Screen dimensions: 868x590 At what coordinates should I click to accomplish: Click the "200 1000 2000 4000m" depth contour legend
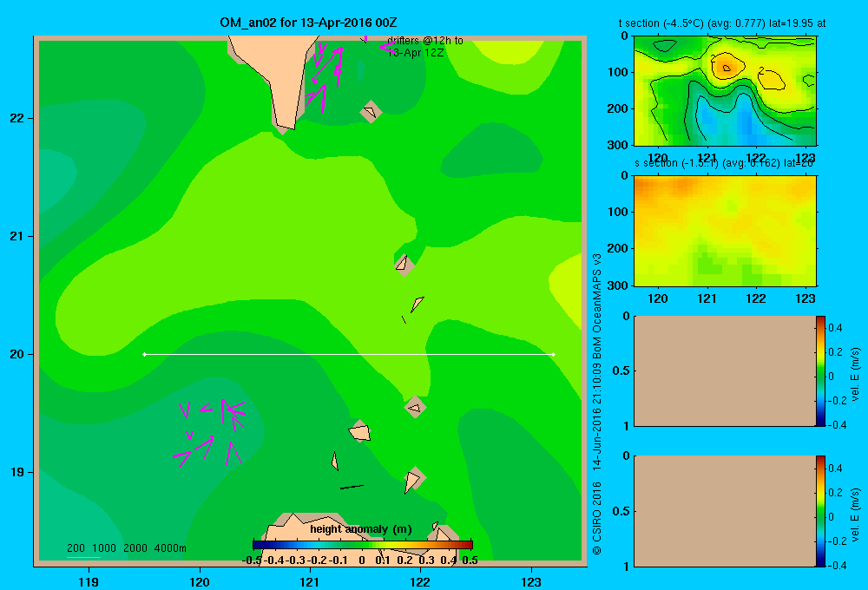tap(127, 548)
